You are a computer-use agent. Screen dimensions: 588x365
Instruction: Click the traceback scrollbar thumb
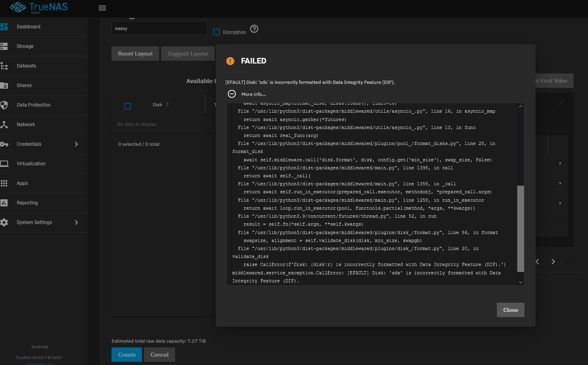(520, 228)
